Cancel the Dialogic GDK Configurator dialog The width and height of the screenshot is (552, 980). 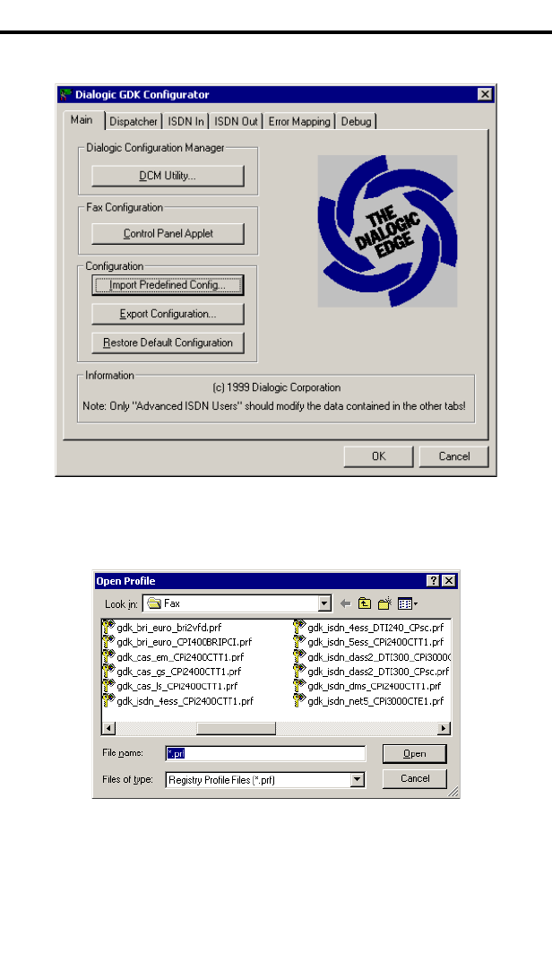[x=454, y=456]
